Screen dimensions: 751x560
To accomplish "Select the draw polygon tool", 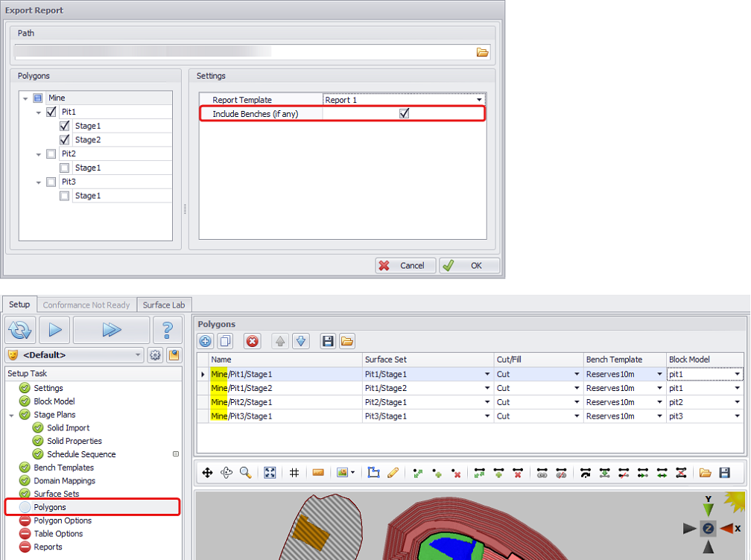I will [x=373, y=473].
